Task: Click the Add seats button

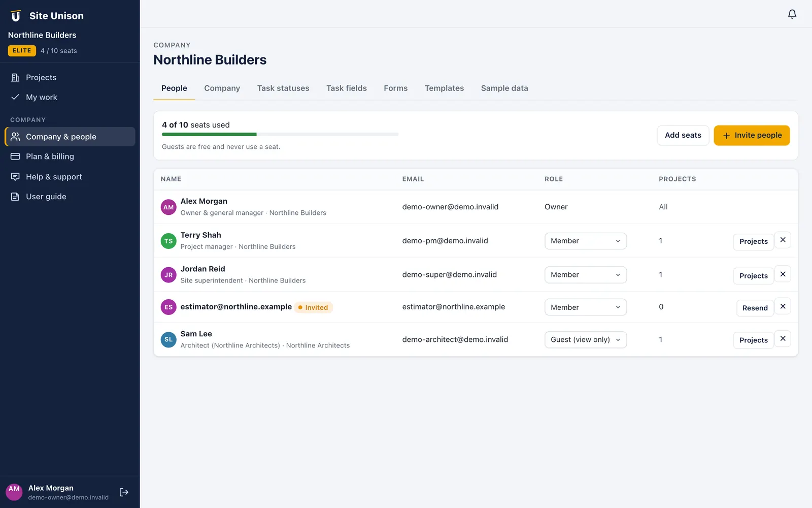Action: [683, 135]
